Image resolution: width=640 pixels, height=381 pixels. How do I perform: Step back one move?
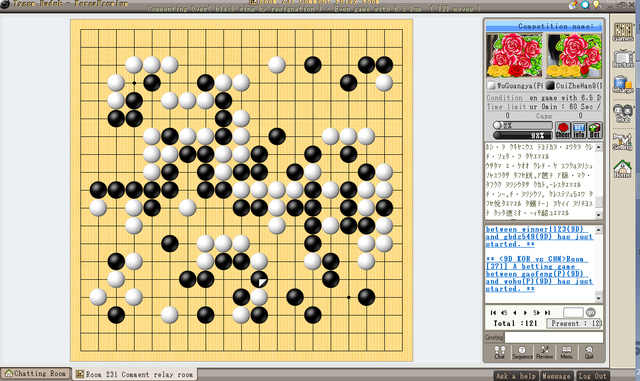tap(515, 312)
